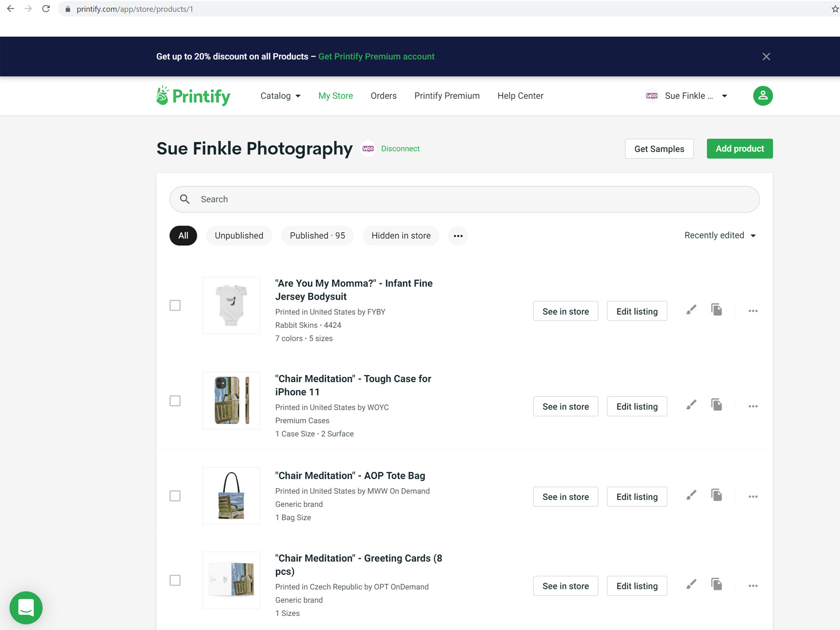Reload the page with the refresh icon
Image resolution: width=840 pixels, height=630 pixels.
[x=46, y=9]
